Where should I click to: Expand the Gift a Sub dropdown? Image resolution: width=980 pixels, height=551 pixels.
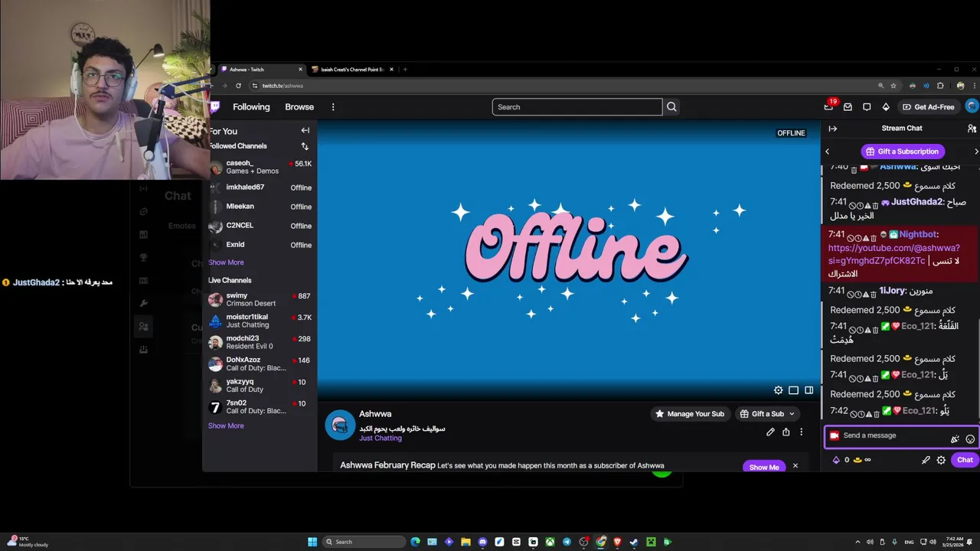click(792, 414)
